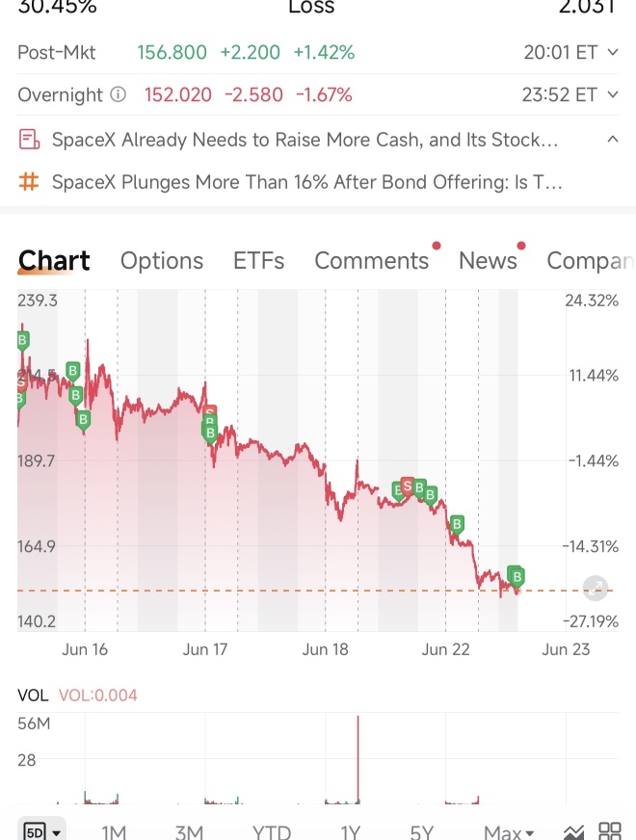Open the 5D timeframe dropdown

[x=41, y=832]
